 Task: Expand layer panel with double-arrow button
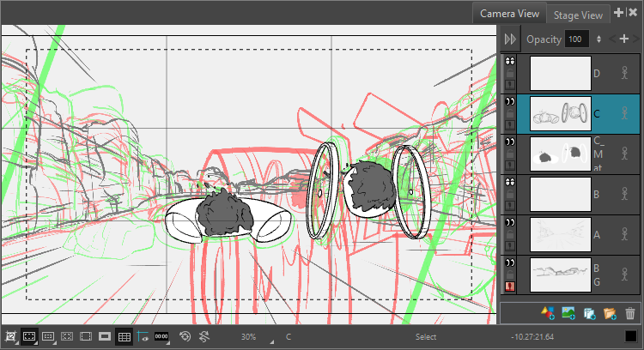511,39
